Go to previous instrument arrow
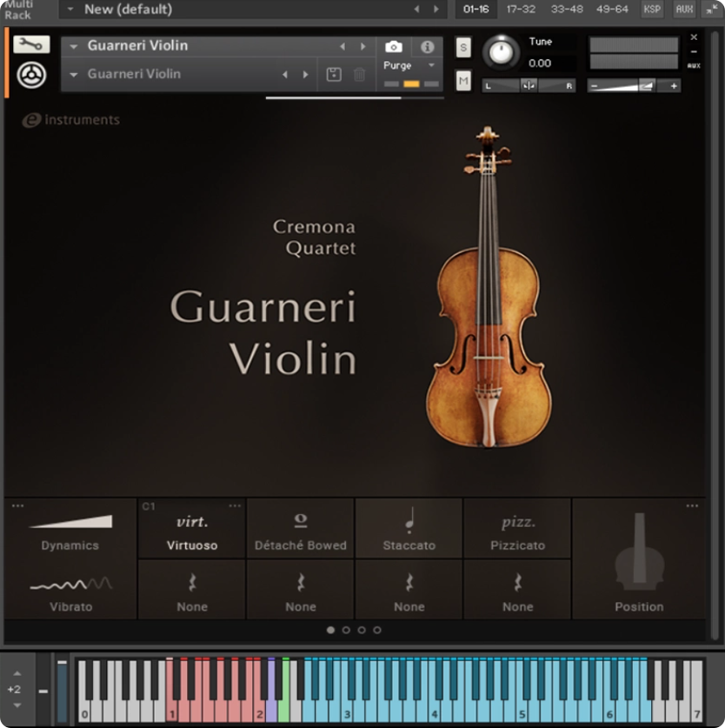The height and width of the screenshot is (728, 725). pos(343,46)
